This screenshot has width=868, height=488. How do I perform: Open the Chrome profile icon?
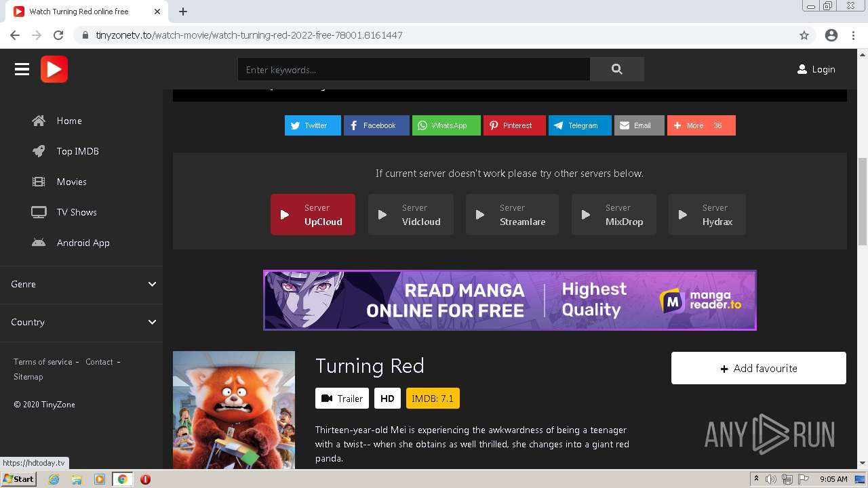(831, 35)
